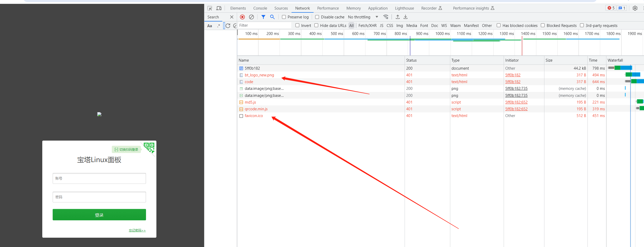644x247 pixels.
Task: Focus the 账号 account input field
Action: coord(99,178)
